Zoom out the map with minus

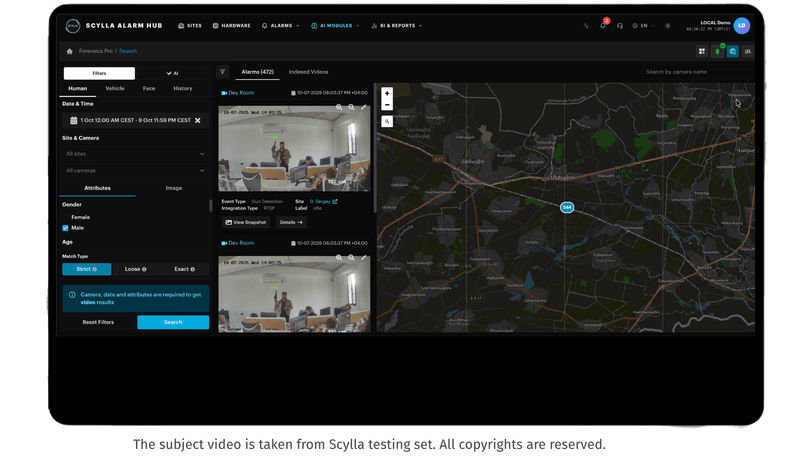[x=387, y=105]
